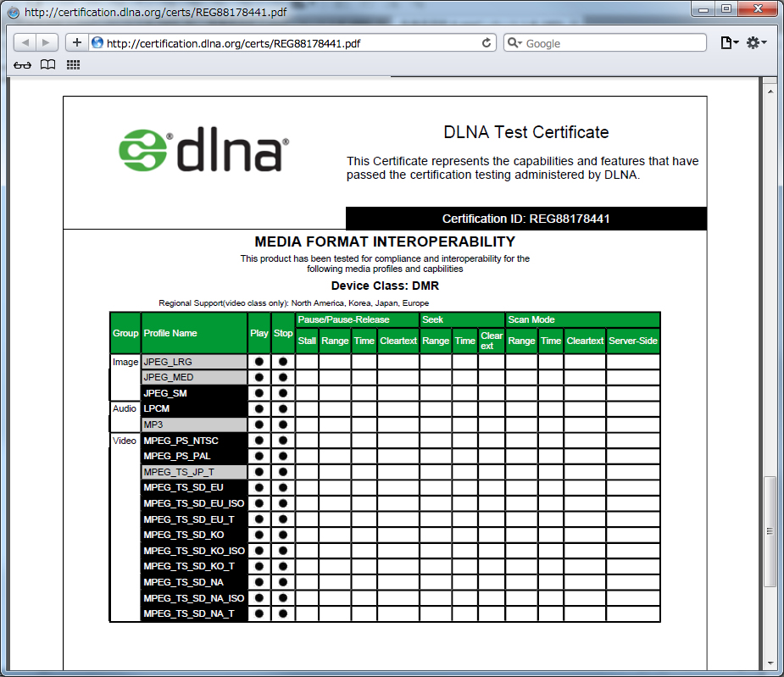Click the window title bar globe icon
784x677 pixels.
click(x=14, y=13)
